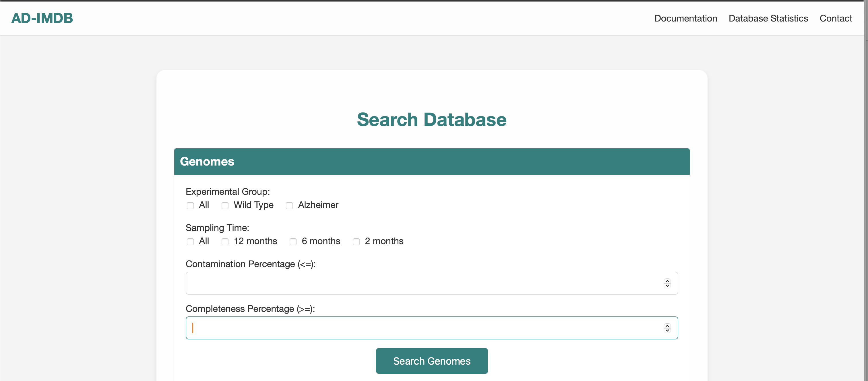The height and width of the screenshot is (381, 868).
Task: Toggle the 2 months sampling checkbox
Action: (356, 242)
